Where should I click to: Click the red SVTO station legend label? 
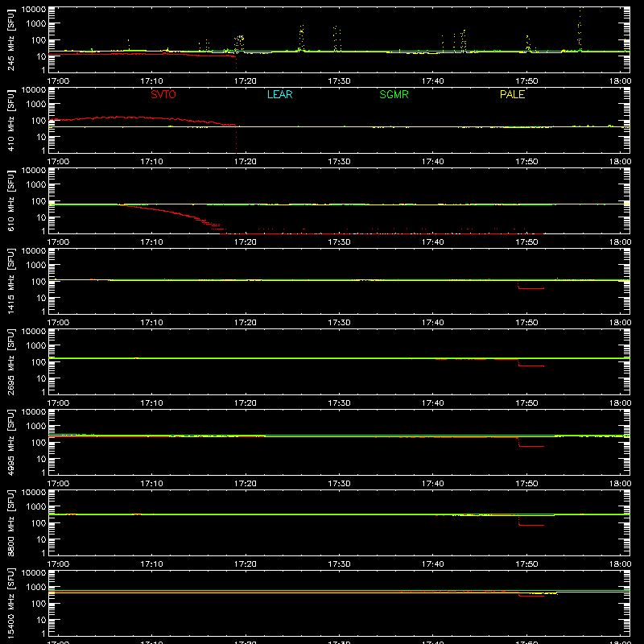pos(163,94)
